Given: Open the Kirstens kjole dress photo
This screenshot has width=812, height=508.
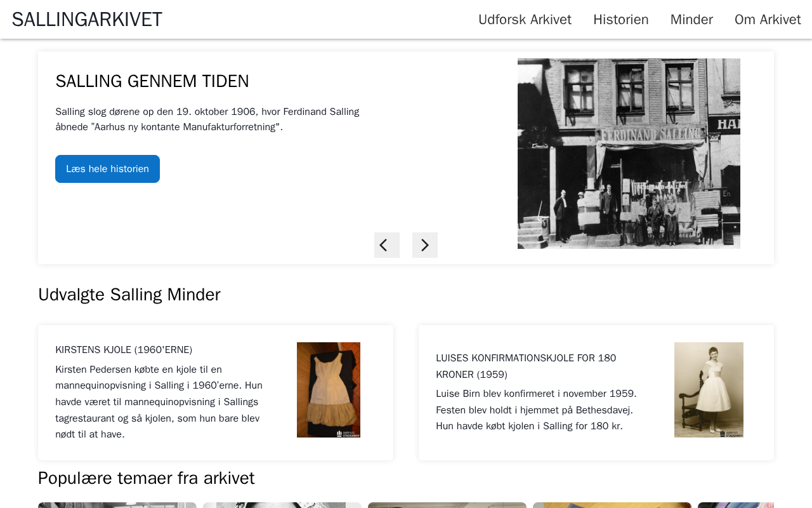Looking at the screenshot, I should click(329, 390).
